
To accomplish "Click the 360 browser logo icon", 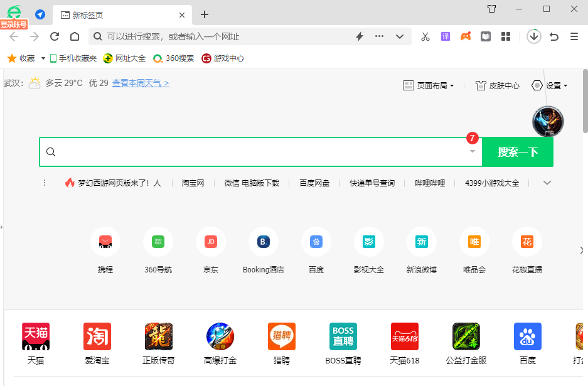I will click(14, 13).
